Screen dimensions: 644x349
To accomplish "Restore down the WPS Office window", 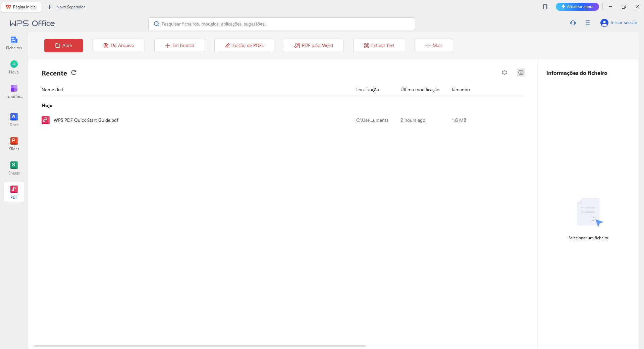I will point(624,7).
